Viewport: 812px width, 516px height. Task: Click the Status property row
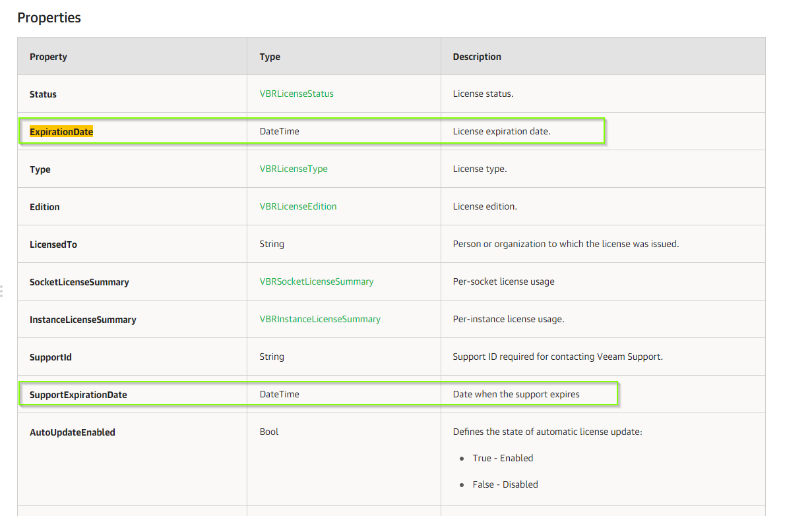43,94
